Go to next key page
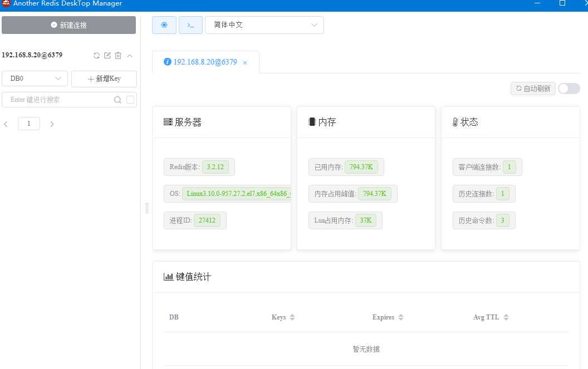Image resolution: width=588 pixels, height=369 pixels. (x=52, y=124)
